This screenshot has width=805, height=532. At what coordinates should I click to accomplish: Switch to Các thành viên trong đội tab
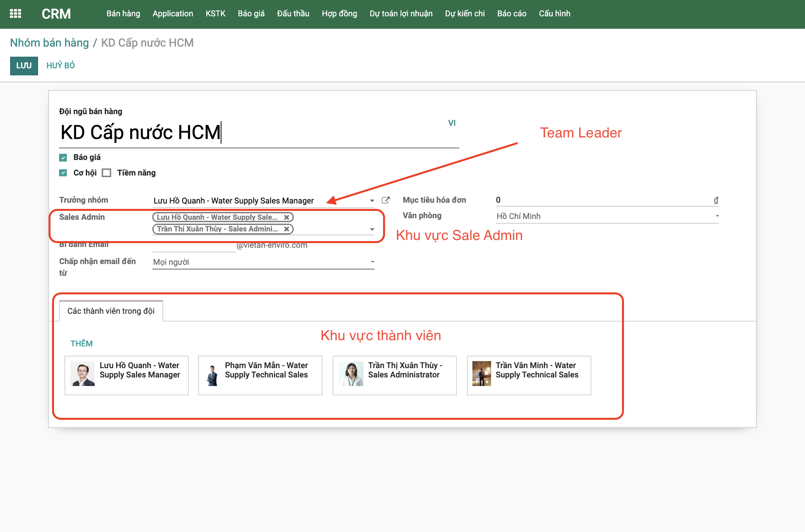tap(111, 311)
